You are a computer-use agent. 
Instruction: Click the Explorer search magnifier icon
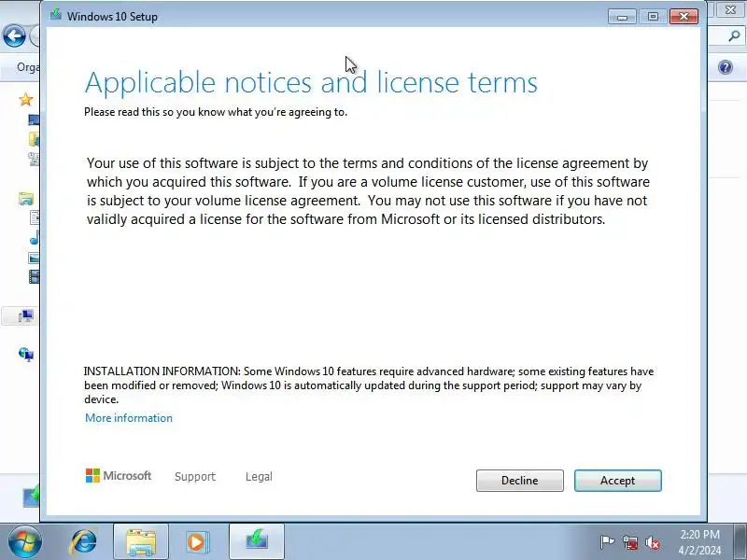(734, 35)
